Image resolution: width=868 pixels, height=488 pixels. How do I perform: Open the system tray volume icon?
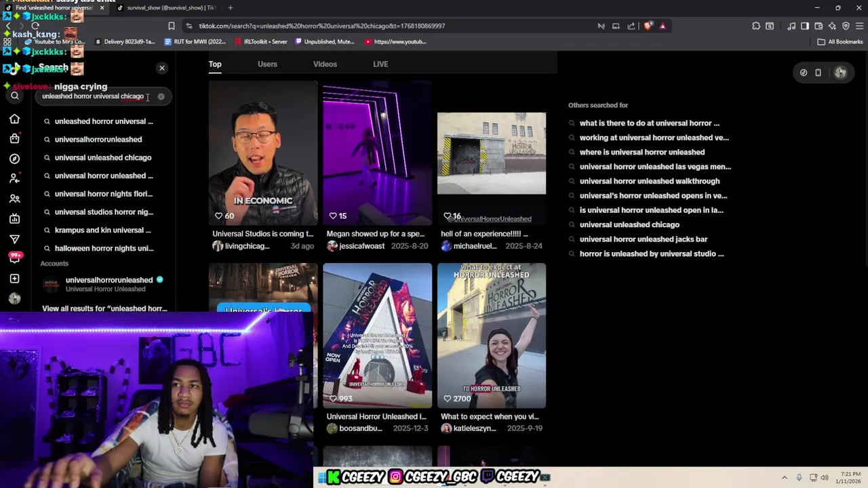tap(825, 478)
